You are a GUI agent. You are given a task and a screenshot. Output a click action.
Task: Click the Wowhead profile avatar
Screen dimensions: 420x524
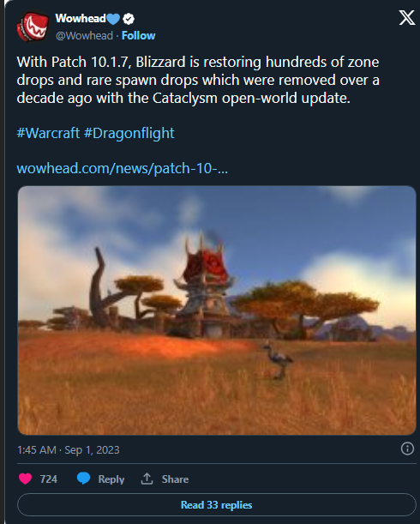tap(33, 27)
